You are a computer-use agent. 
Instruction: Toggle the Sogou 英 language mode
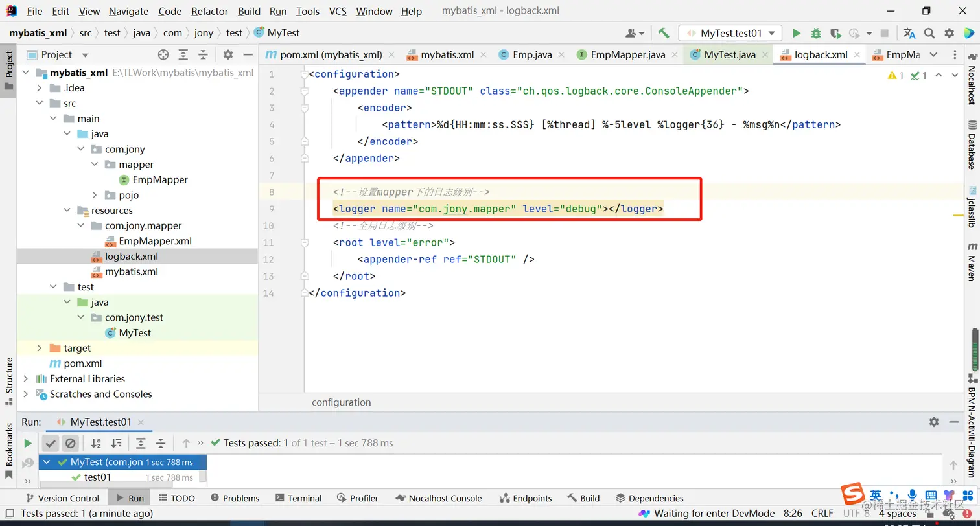pyautogui.click(x=876, y=495)
